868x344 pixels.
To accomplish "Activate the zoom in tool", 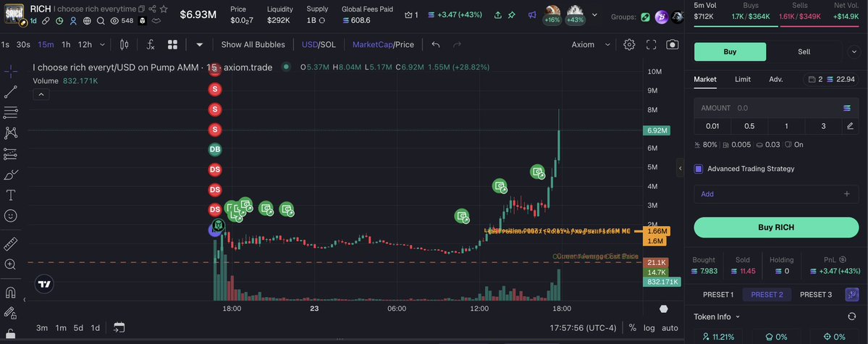I will click(x=11, y=264).
